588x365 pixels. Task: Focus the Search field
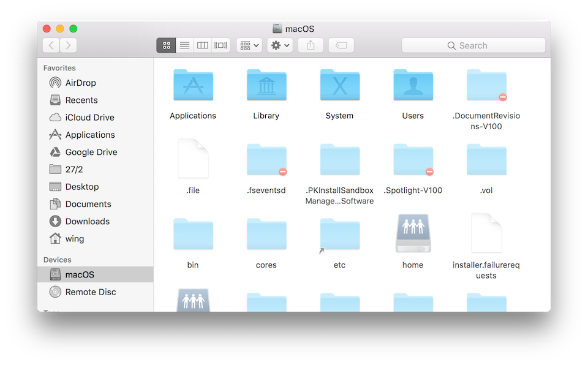pos(473,45)
